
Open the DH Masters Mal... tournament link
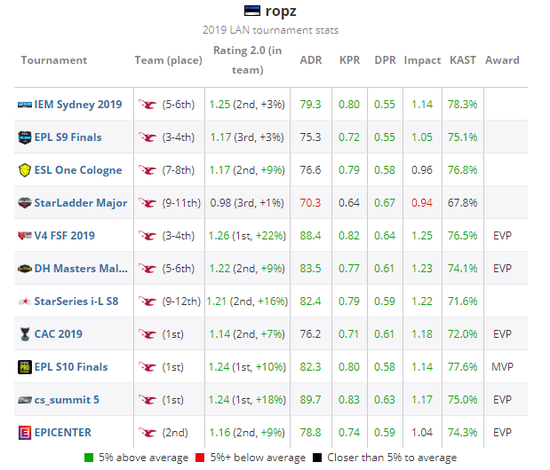click(x=81, y=268)
